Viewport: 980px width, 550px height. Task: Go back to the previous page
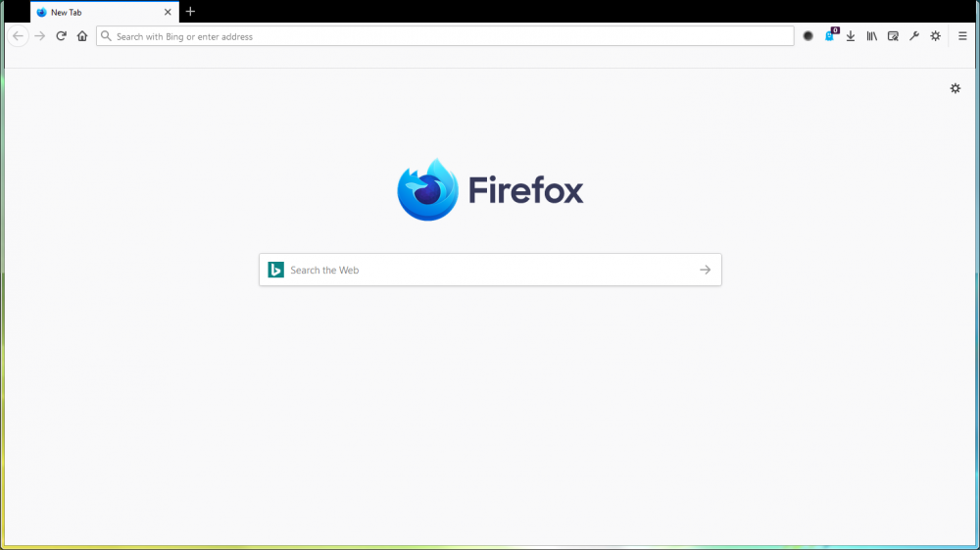point(18,36)
